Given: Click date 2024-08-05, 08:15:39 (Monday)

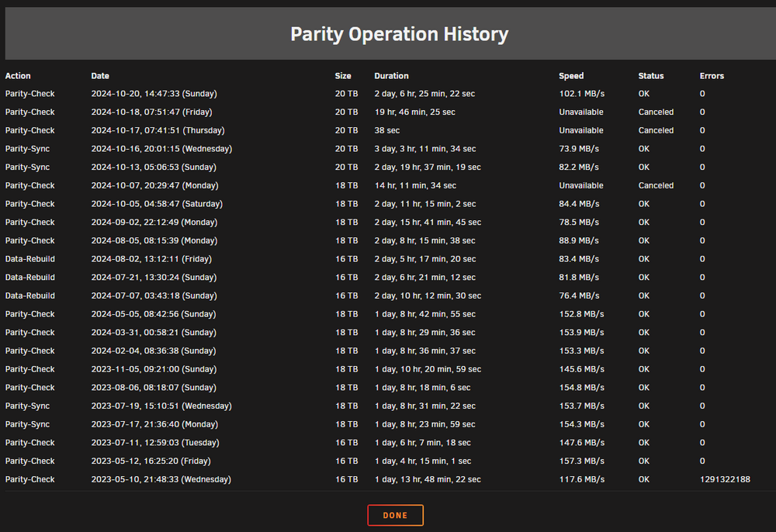Looking at the screenshot, I should coord(154,240).
